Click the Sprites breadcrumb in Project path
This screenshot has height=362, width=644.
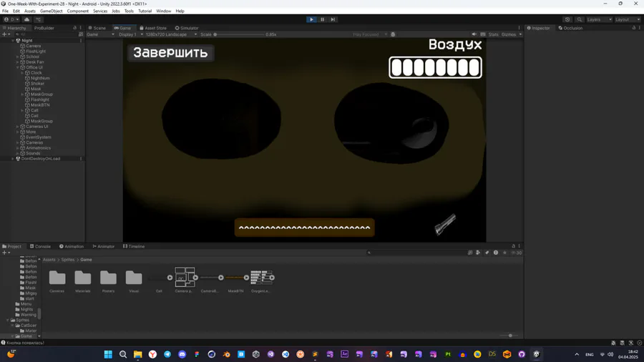pos(68,260)
